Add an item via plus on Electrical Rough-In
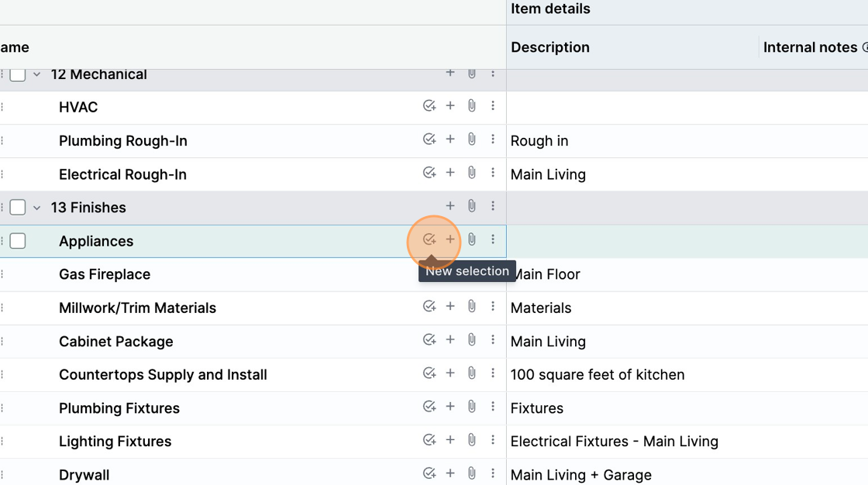 [450, 172]
